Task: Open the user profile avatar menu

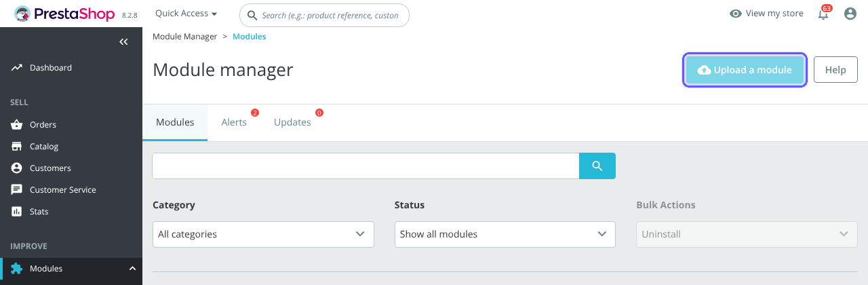Action: 850,14
